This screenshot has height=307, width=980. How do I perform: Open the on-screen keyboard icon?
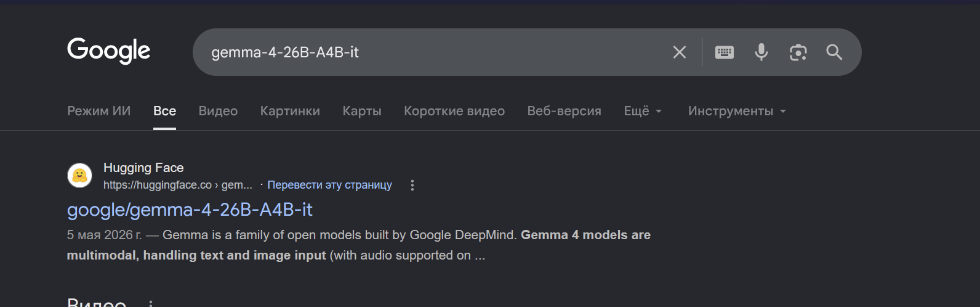pos(725,52)
